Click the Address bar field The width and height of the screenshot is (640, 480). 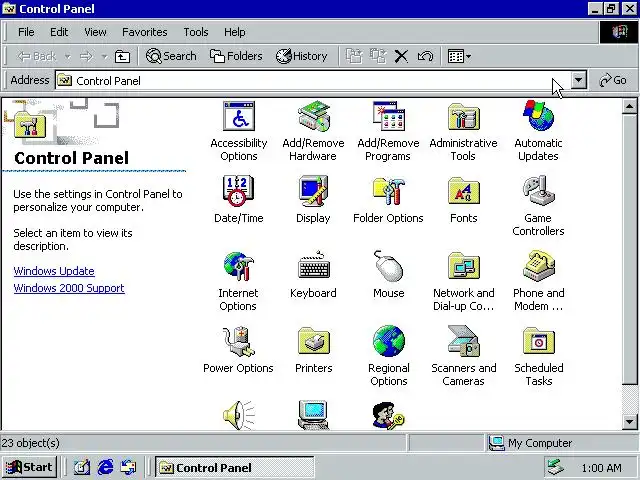[313, 80]
